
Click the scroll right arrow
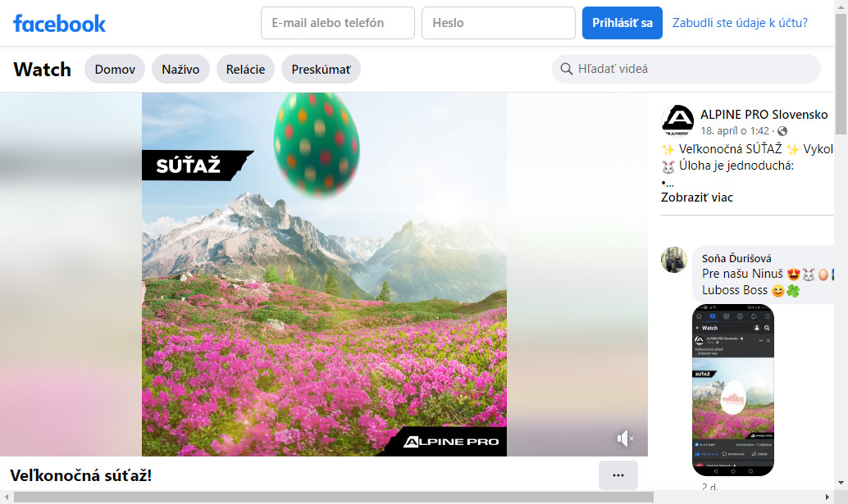(x=827, y=497)
